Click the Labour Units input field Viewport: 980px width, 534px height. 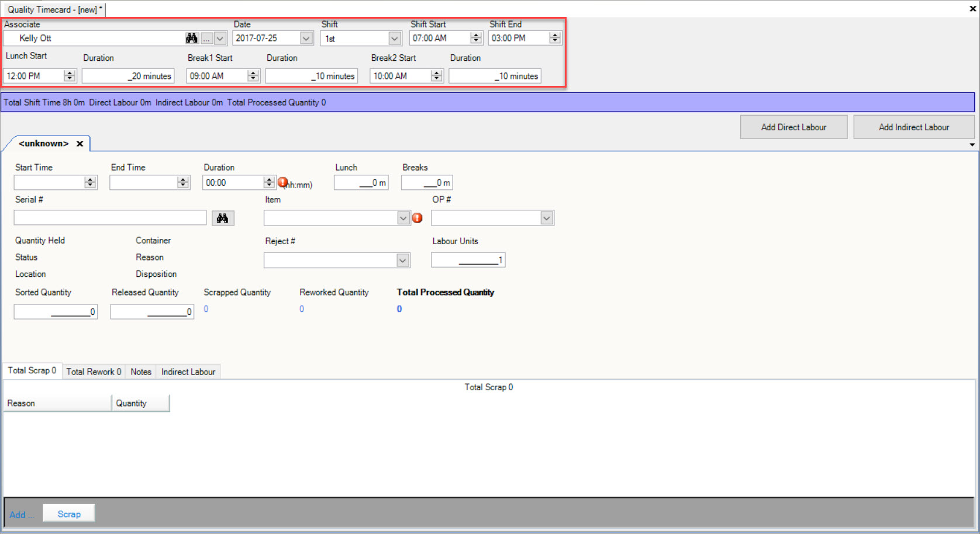pyautogui.click(x=468, y=260)
